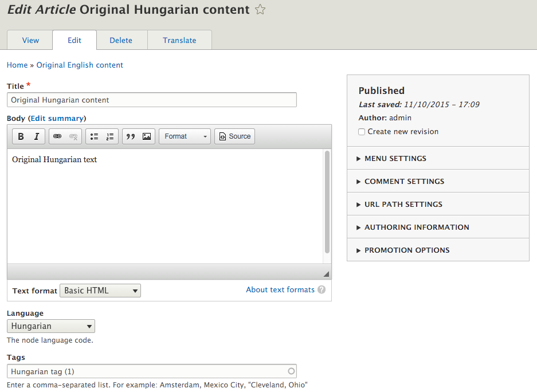Toggle bold formatting in editor toolbar

tap(21, 136)
